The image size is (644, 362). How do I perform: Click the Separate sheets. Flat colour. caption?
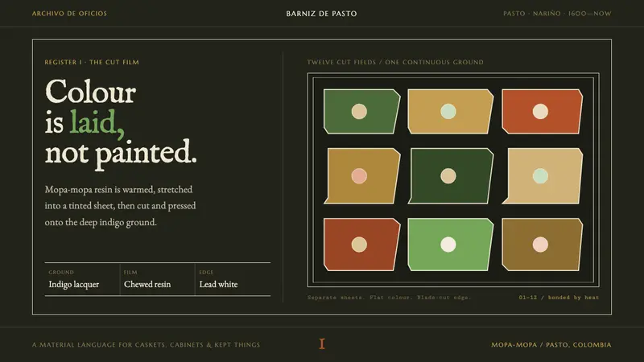389,298
